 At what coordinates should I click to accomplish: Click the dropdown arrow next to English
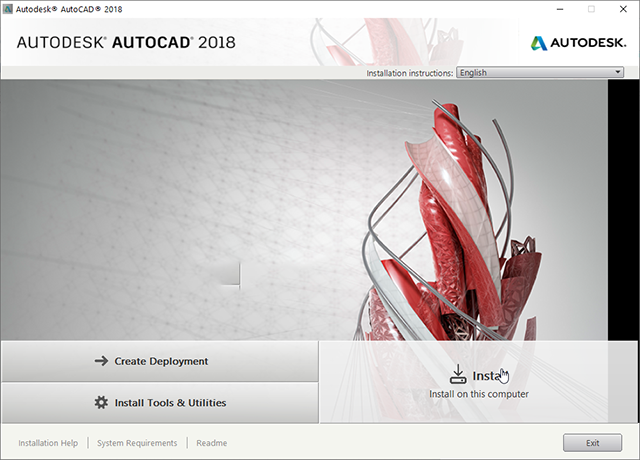(618, 73)
